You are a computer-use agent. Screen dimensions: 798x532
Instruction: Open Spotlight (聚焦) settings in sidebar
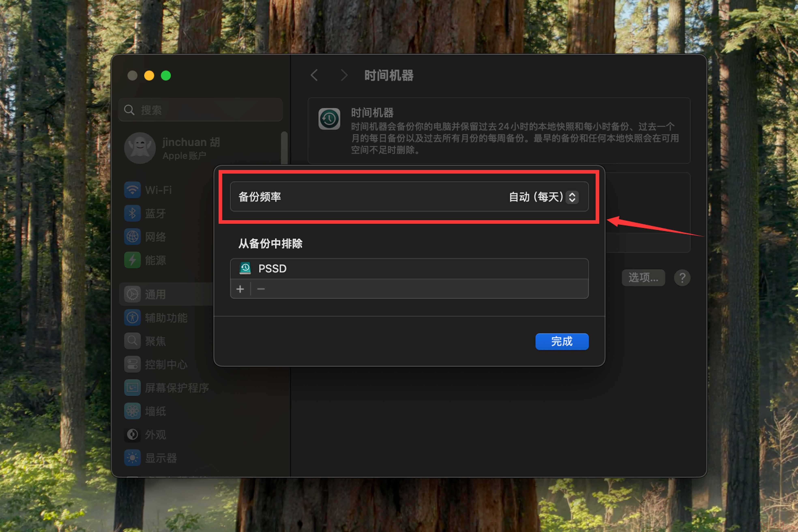(155, 341)
